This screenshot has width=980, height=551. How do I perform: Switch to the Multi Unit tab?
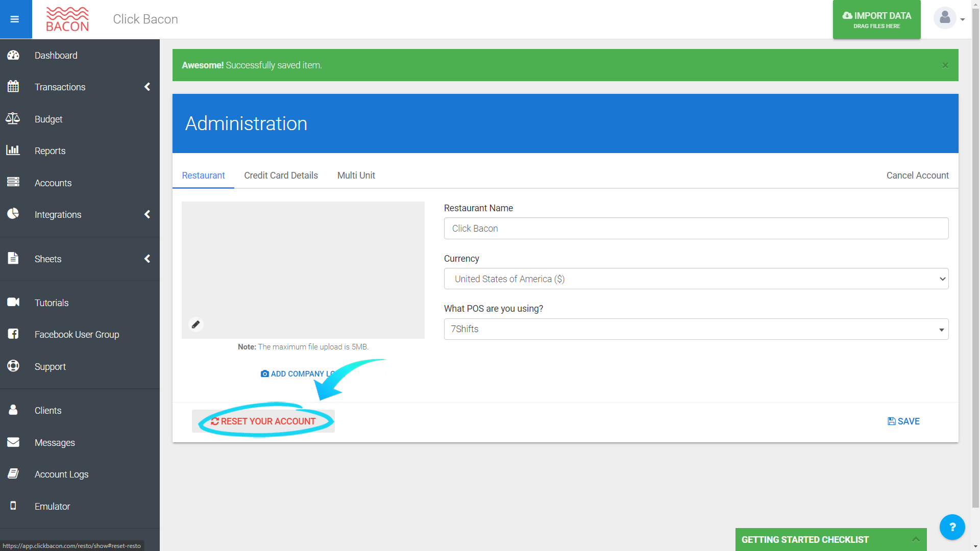point(356,176)
